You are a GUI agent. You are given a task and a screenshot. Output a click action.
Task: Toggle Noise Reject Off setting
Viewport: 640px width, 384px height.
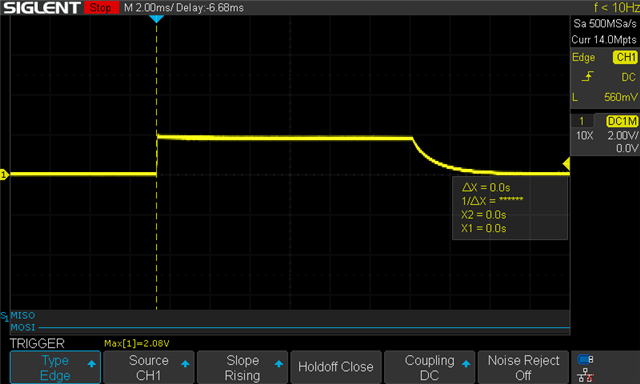(x=523, y=367)
